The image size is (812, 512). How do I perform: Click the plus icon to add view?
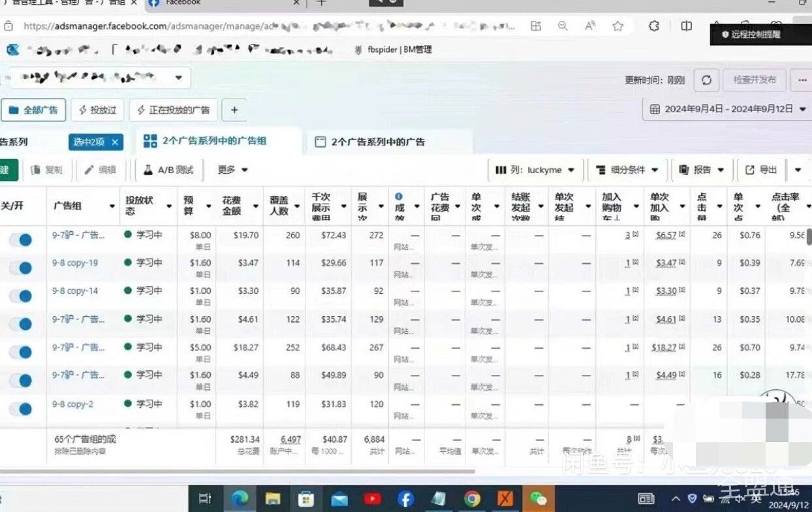[234, 110]
